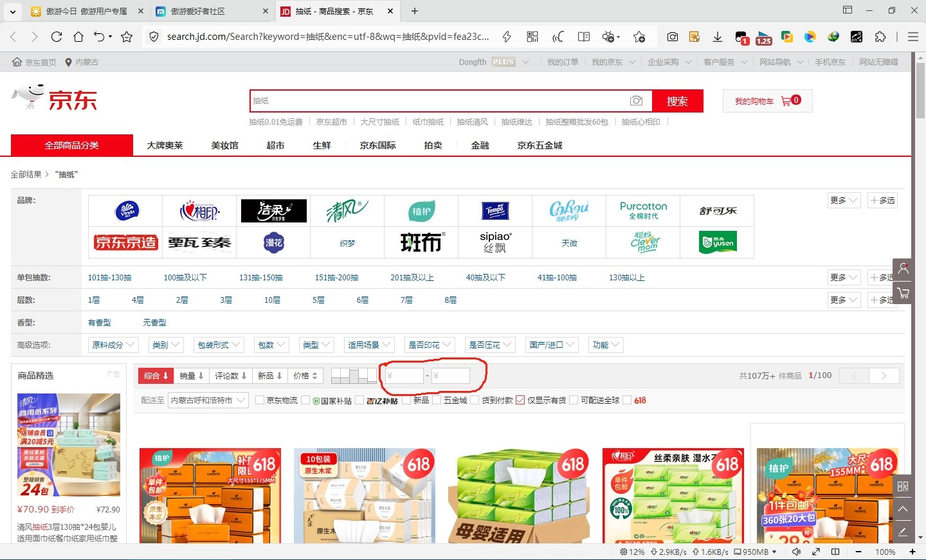The image size is (926, 560).
Task: Expand the 国产/进口 dropdown
Action: click(x=552, y=345)
